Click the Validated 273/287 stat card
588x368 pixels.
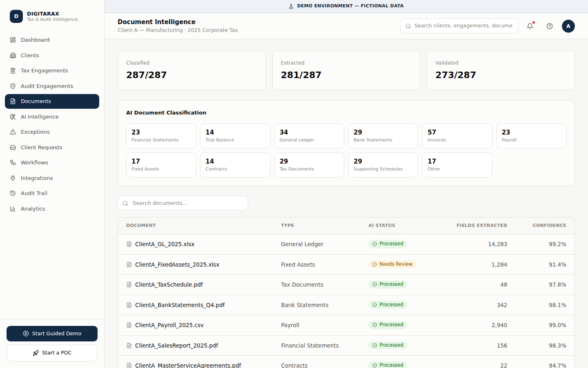click(501, 70)
